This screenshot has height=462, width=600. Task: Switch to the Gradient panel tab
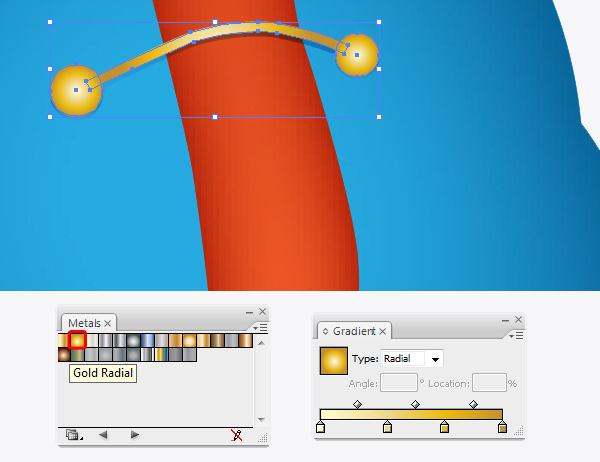(x=354, y=331)
